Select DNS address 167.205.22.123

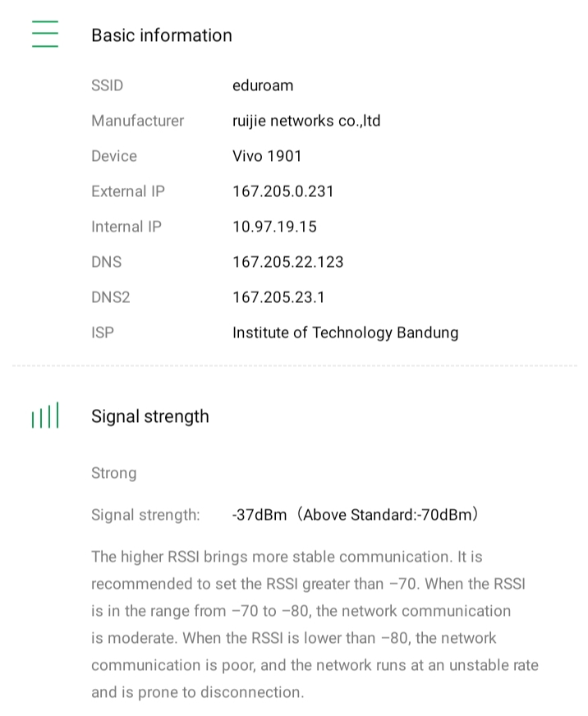tap(288, 262)
